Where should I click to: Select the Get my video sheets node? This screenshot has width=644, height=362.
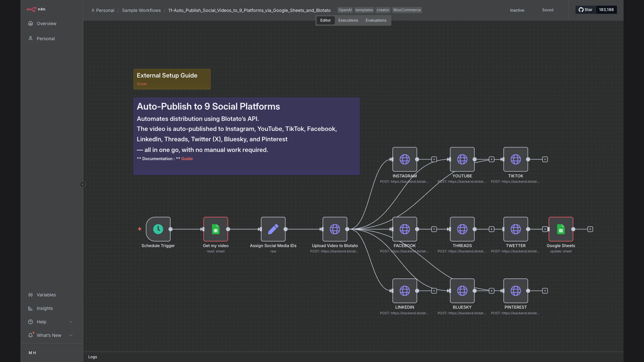pos(216,229)
